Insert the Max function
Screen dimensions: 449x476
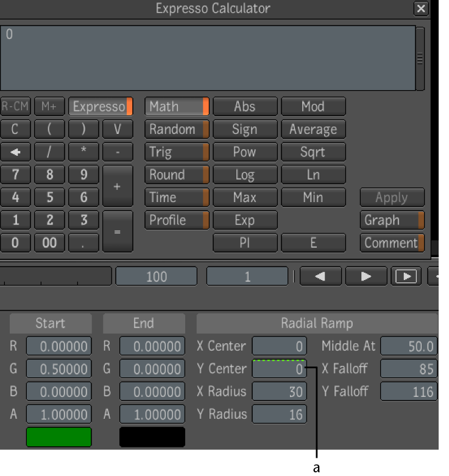245,197
